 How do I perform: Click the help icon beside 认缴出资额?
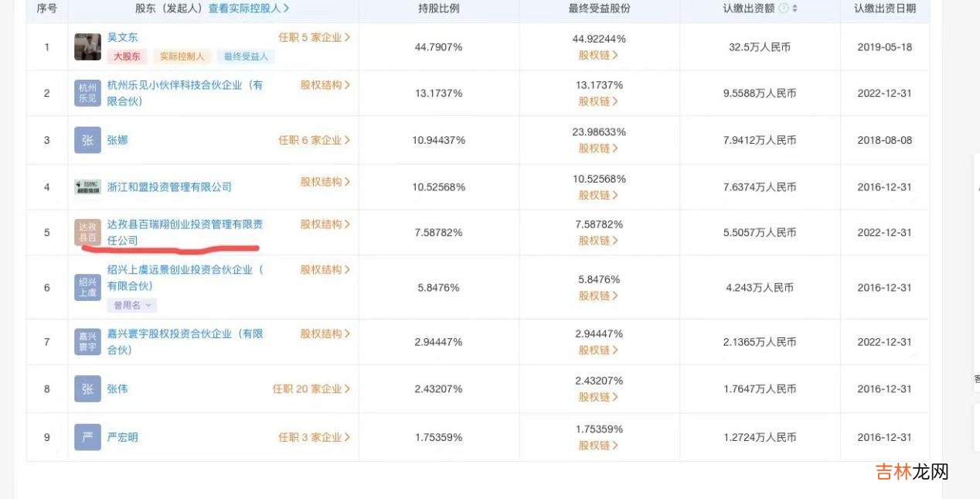784,9
